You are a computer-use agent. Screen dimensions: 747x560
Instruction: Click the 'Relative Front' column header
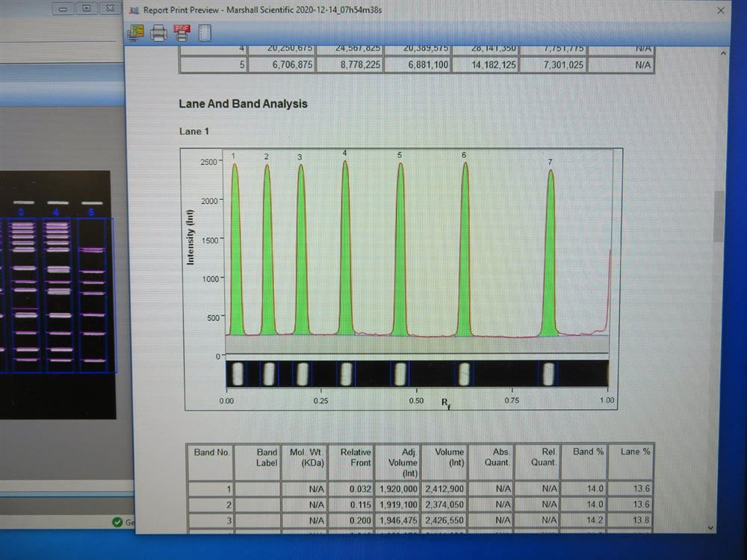click(350, 462)
